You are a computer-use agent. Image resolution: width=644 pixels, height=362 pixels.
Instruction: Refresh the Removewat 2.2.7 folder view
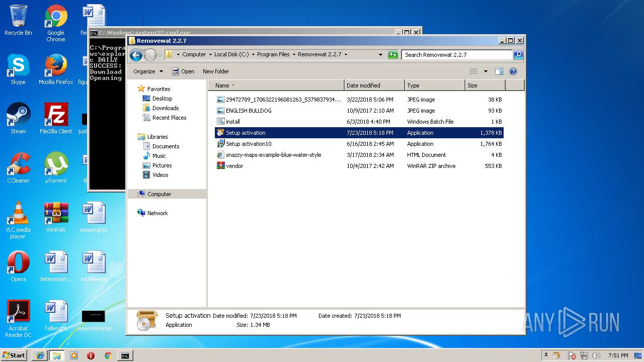tap(393, 55)
